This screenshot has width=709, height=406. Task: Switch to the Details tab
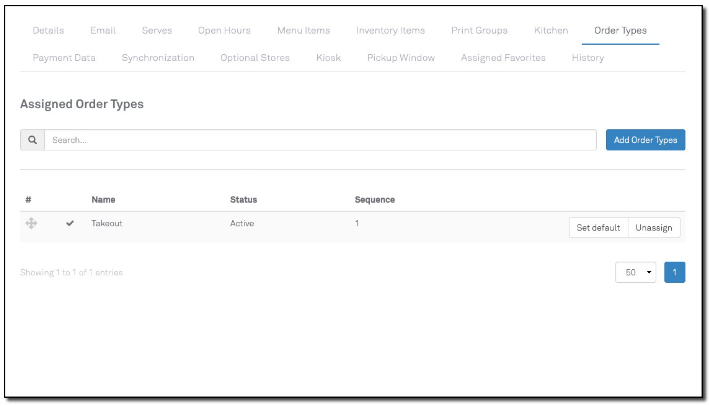48,31
